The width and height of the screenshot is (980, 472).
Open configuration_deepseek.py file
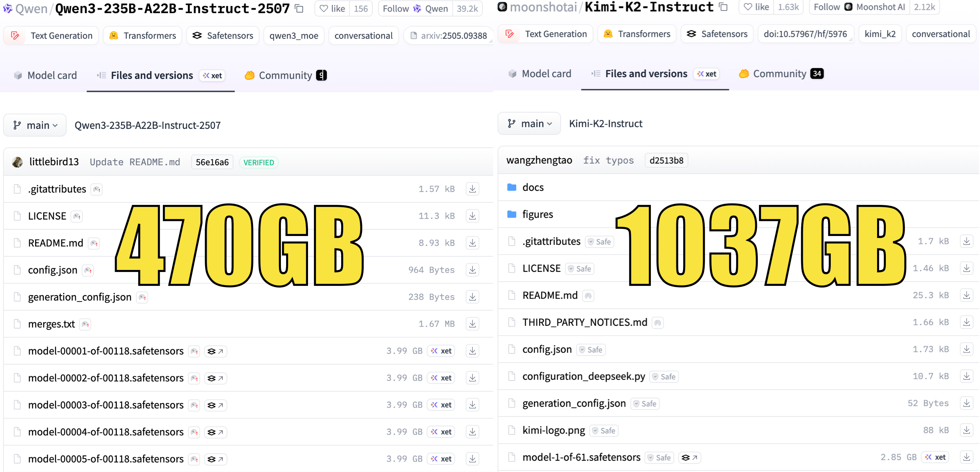tap(583, 377)
